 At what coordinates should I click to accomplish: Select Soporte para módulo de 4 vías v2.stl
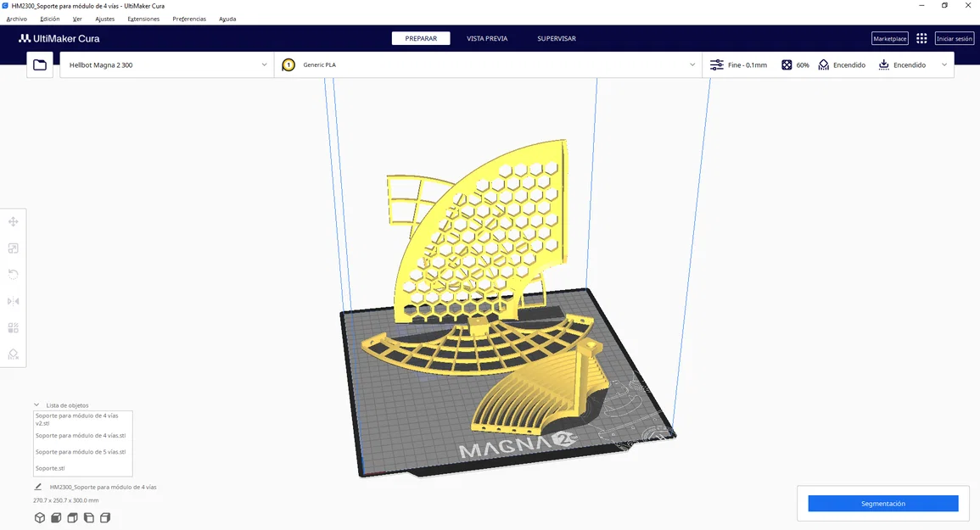[x=83, y=420]
